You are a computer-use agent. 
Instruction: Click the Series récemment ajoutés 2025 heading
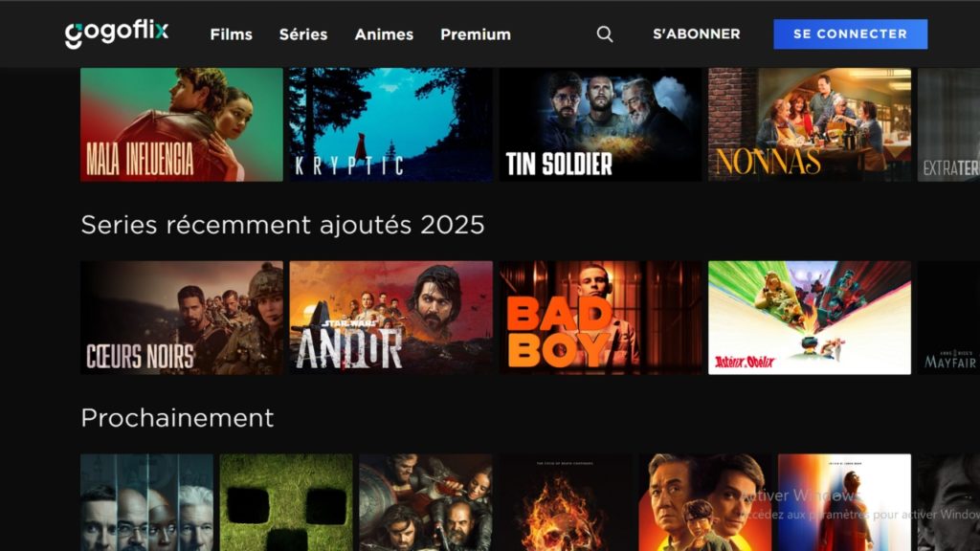tap(282, 225)
